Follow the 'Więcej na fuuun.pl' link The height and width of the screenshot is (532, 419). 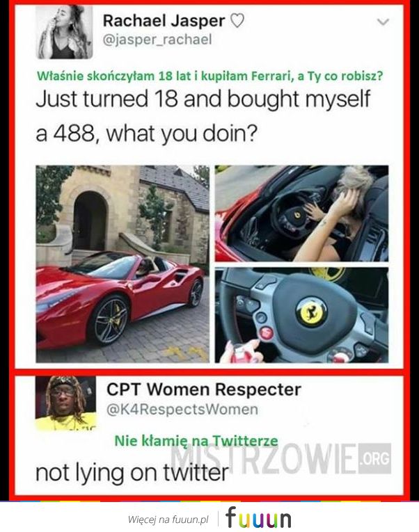pyautogui.click(x=168, y=519)
